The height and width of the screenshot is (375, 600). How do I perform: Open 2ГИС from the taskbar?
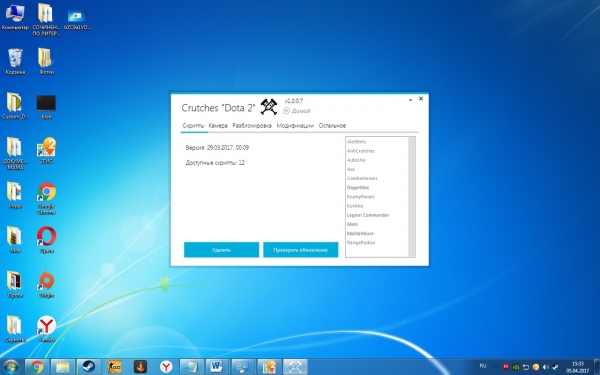[x=269, y=367]
